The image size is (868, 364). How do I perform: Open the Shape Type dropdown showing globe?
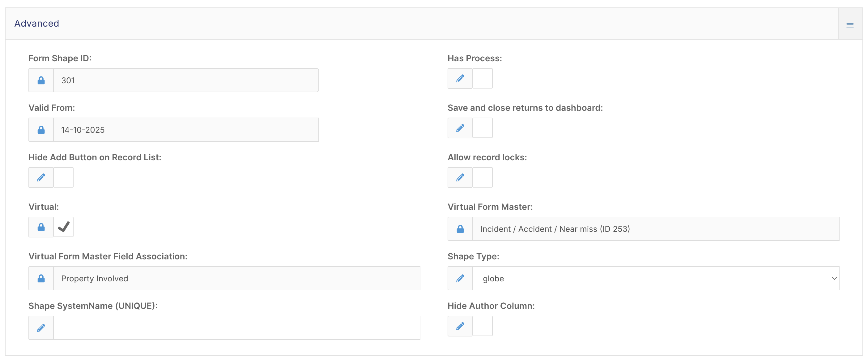[656, 278]
